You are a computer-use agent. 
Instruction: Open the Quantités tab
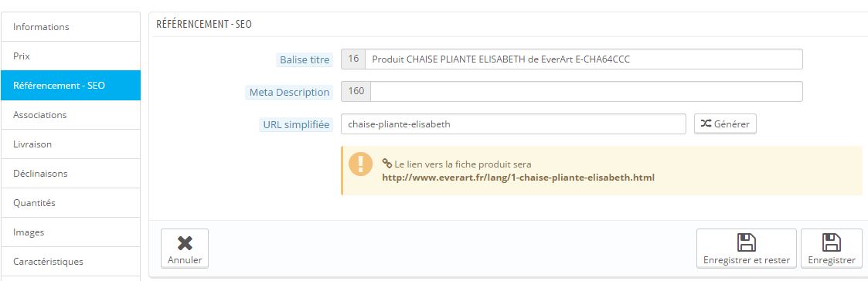click(x=70, y=202)
